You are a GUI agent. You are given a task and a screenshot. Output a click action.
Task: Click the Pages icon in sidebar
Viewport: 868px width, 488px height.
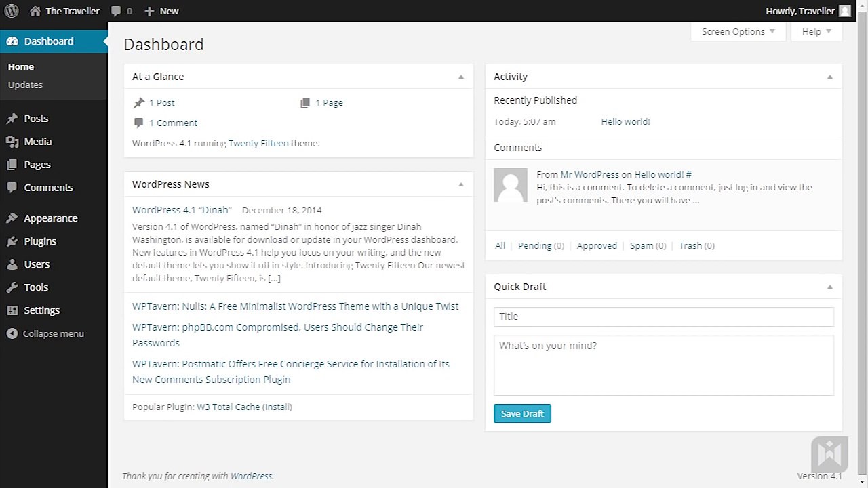click(12, 165)
